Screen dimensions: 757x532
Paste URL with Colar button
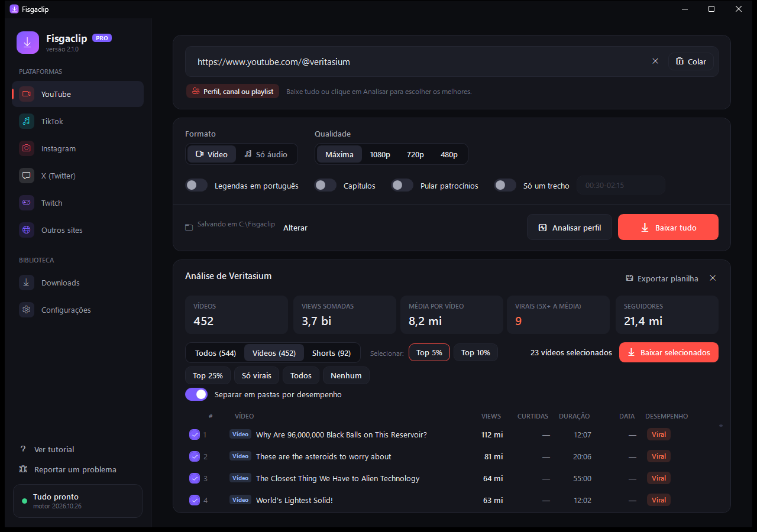(691, 61)
